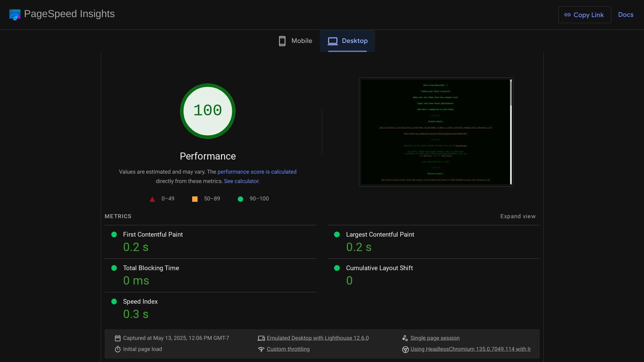Click the Chromium icon in the footer
This screenshot has width=644, height=362.
[405, 350]
